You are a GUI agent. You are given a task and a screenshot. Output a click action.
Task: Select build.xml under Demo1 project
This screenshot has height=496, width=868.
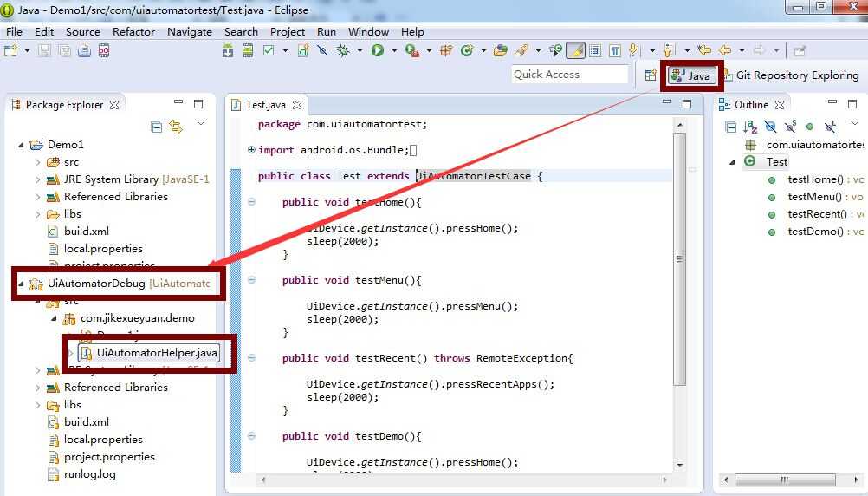coord(78,232)
